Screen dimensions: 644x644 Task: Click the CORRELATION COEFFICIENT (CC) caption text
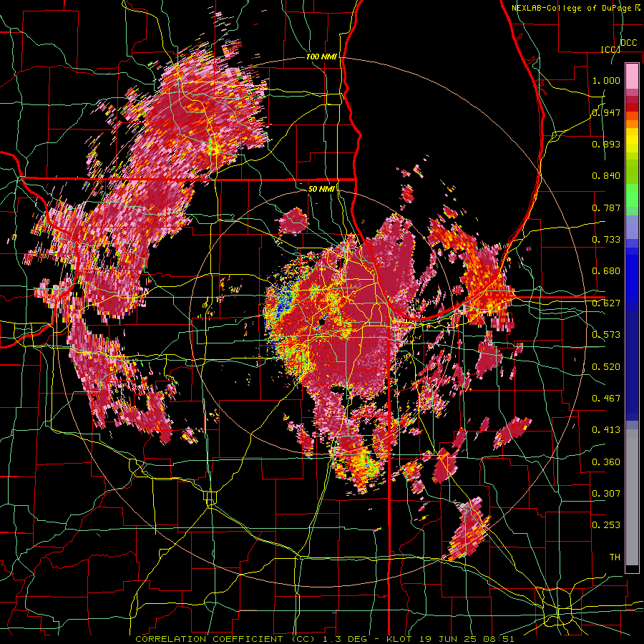[x=225, y=639]
